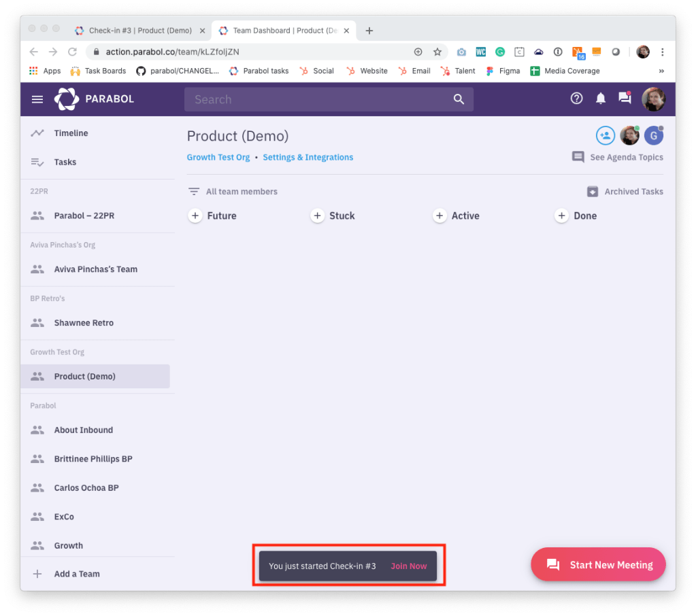The width and height of the screenshot is (696, 616).
Task: Add a task to the Done column
Action: 561,216
